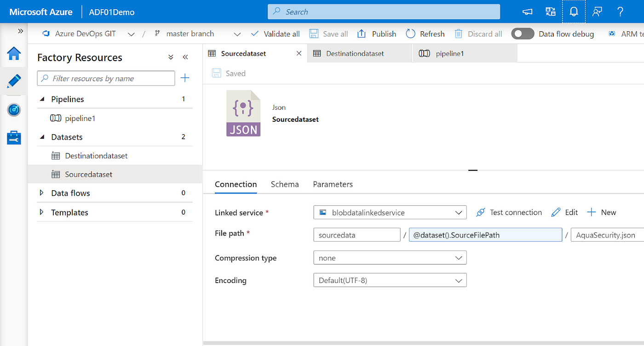The width and height of the screenshot is (644, 346).
Task: Toggle Data flow debug switch
Action: point(523,34)
